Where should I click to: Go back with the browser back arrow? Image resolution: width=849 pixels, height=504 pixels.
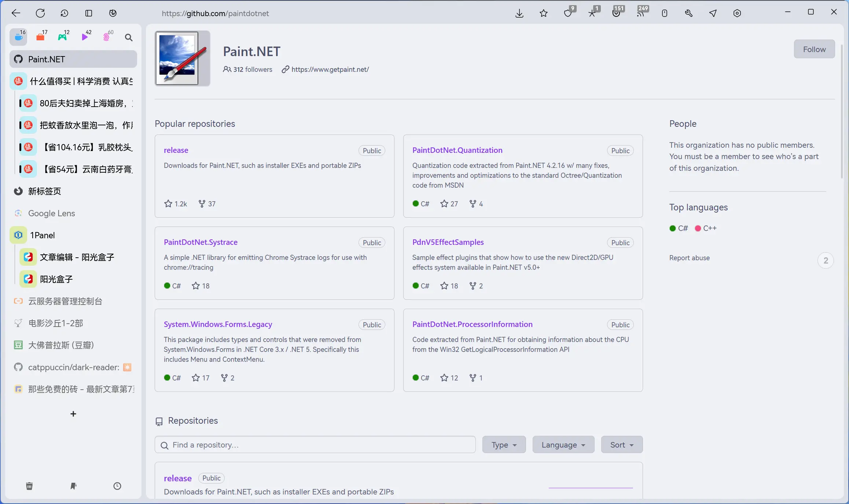pos(16,13)
